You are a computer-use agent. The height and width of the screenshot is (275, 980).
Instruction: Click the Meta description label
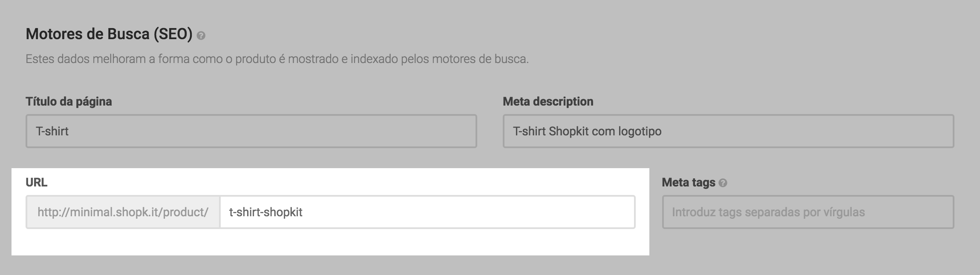tap(548, 101)
